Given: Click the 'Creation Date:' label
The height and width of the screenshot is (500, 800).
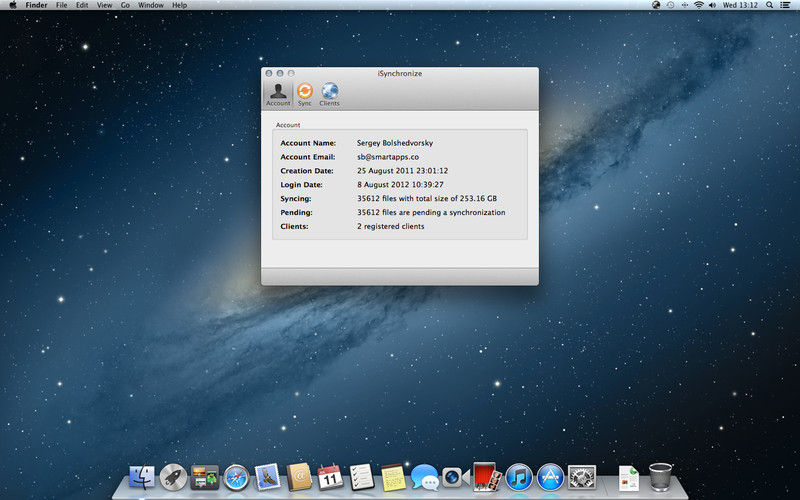Looking at the screenshot, I should (x=307, y=170).
